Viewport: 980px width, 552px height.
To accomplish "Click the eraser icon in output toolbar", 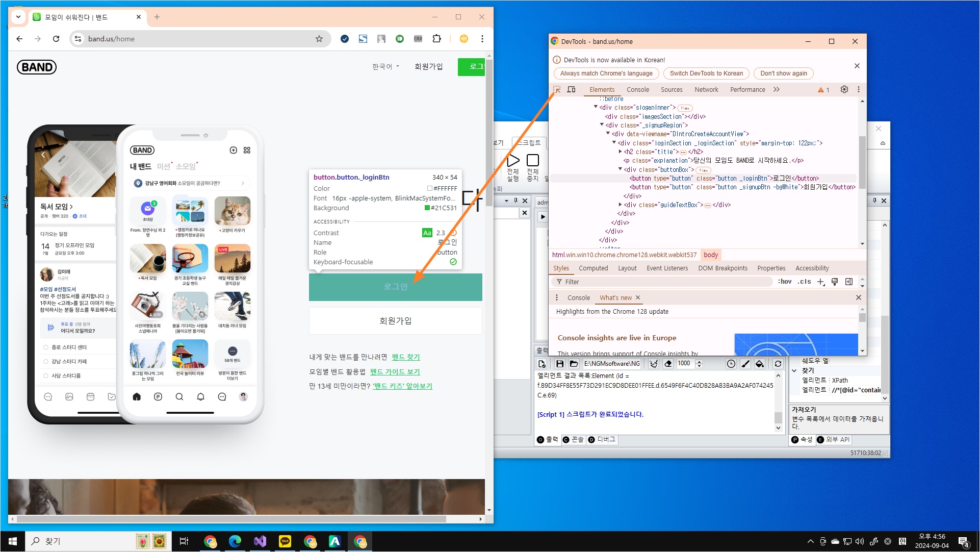I will click(x=668, y=364).
